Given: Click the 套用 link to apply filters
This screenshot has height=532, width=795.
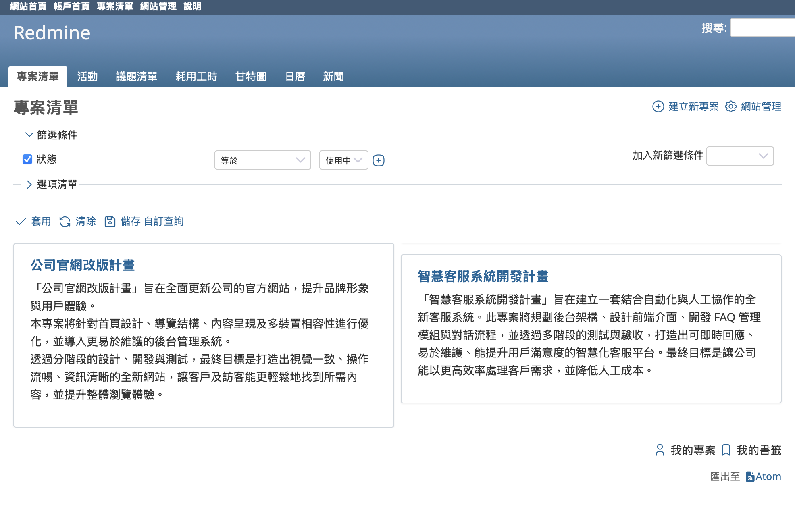Looking at the screenshot, I should [41, 222].
